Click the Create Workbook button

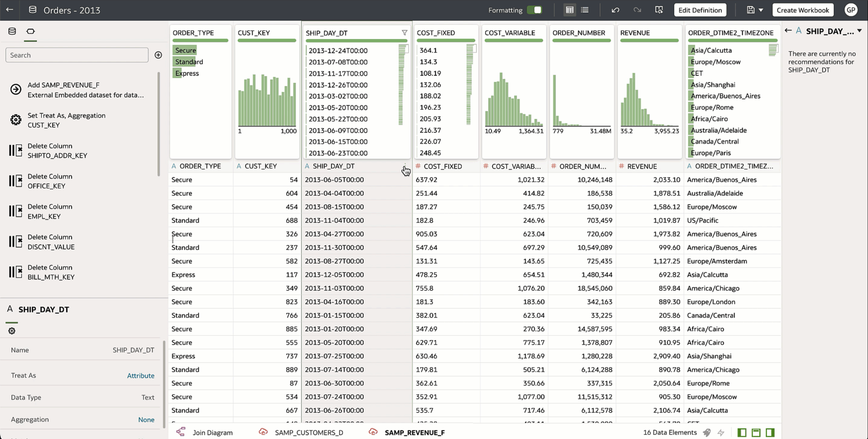tap(802, 10)
